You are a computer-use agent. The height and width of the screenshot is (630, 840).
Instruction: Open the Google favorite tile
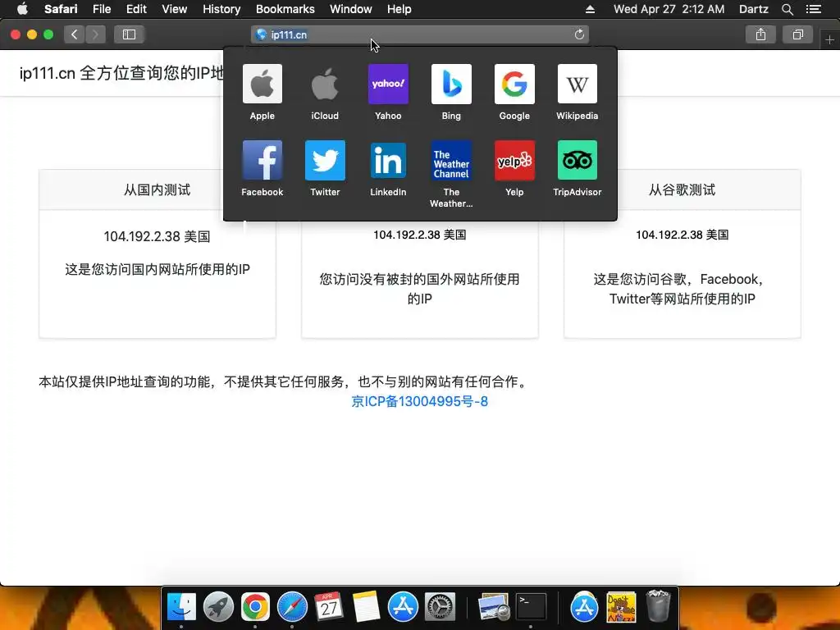coord(514,84)
